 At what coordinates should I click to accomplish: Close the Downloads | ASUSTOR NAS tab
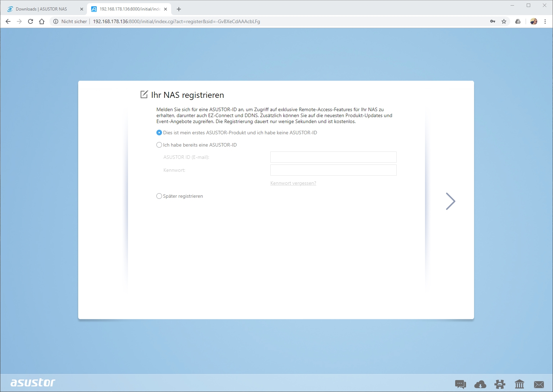coord(82,9)
